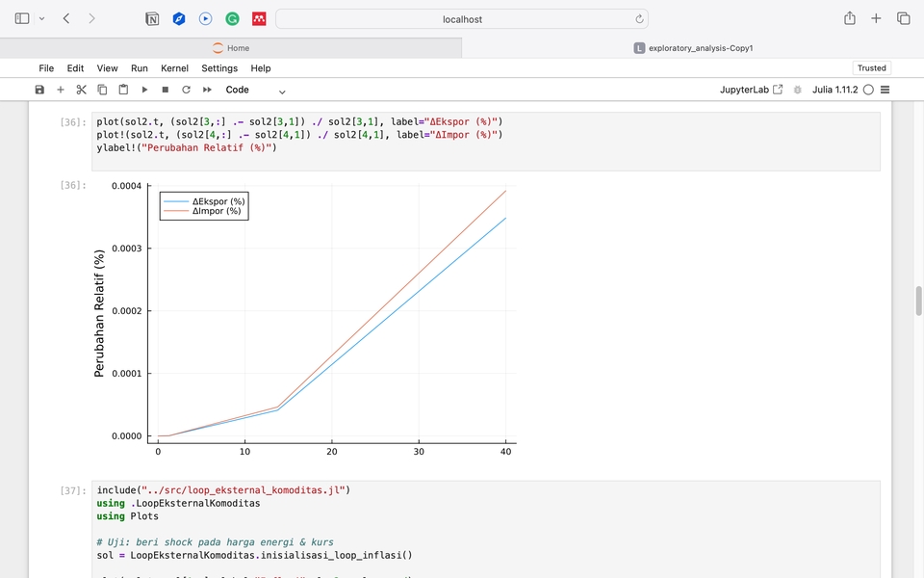Image resolution: width=924 pixels, height=578 pixels.
Task: Click the page vertical scrollbar thumb
Action: pyautogui.click(x=918, y=301)
